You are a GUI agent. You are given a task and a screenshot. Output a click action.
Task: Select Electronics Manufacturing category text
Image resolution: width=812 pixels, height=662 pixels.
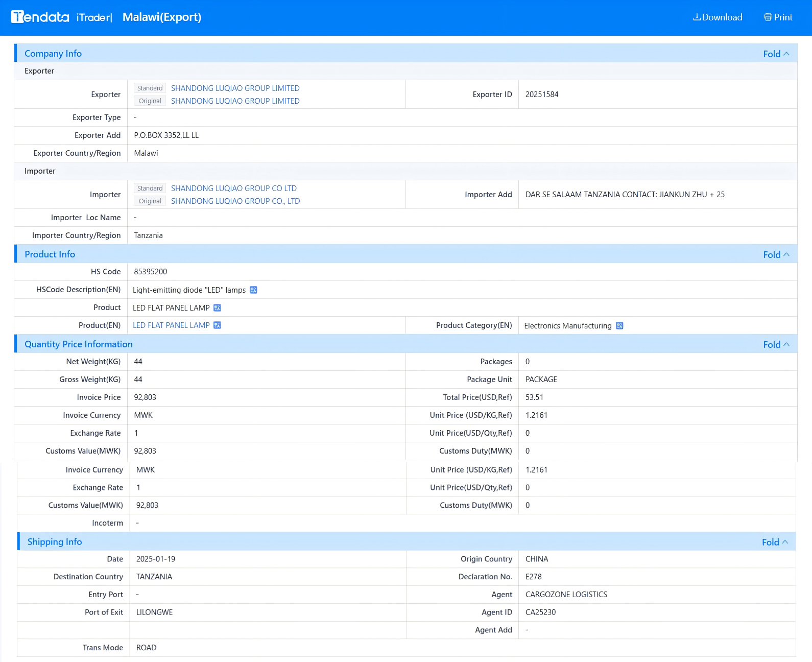568,326
